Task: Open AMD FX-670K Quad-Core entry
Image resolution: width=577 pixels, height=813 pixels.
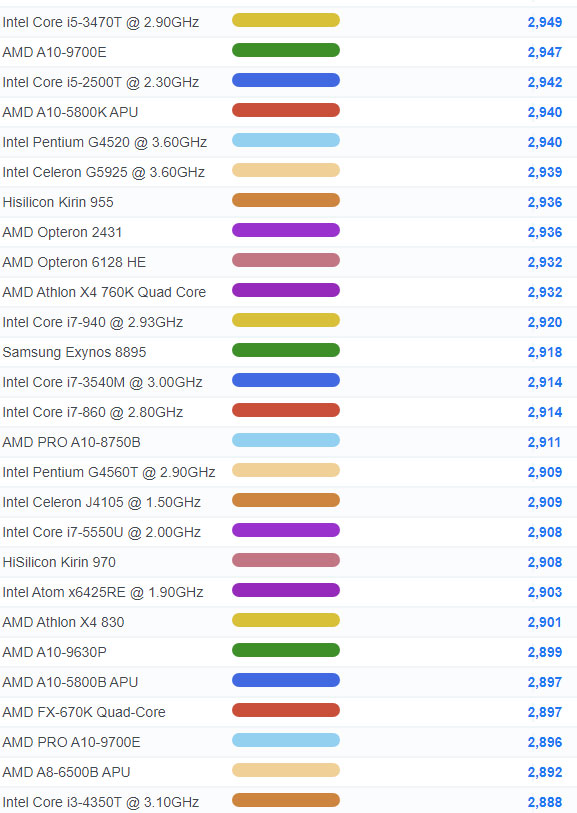Action: [x=84, y=713]
